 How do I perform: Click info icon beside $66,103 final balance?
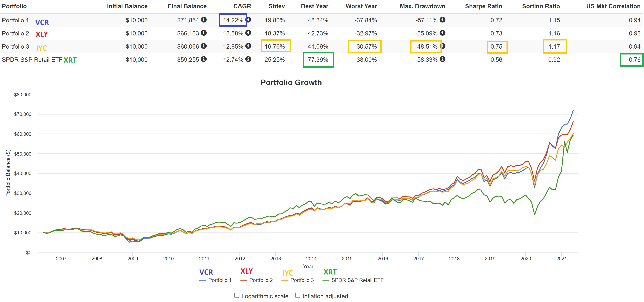point(204,33)
